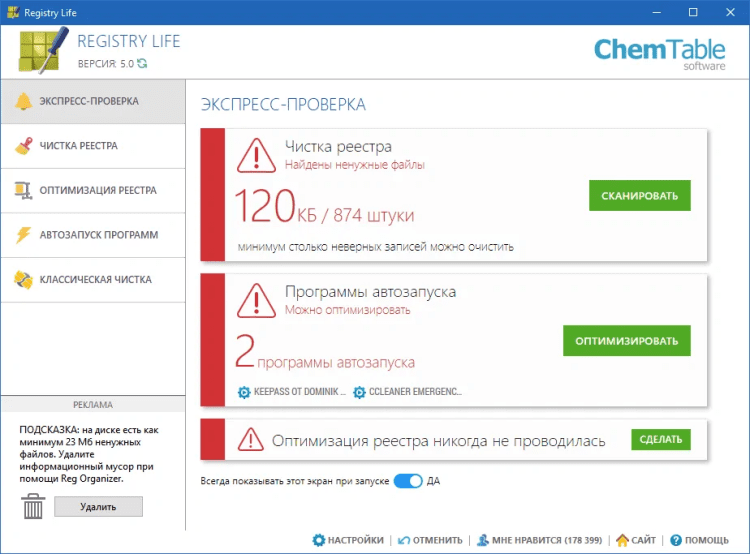Click the house icon beside Сайт
The image size is (750, 554).
622,540
